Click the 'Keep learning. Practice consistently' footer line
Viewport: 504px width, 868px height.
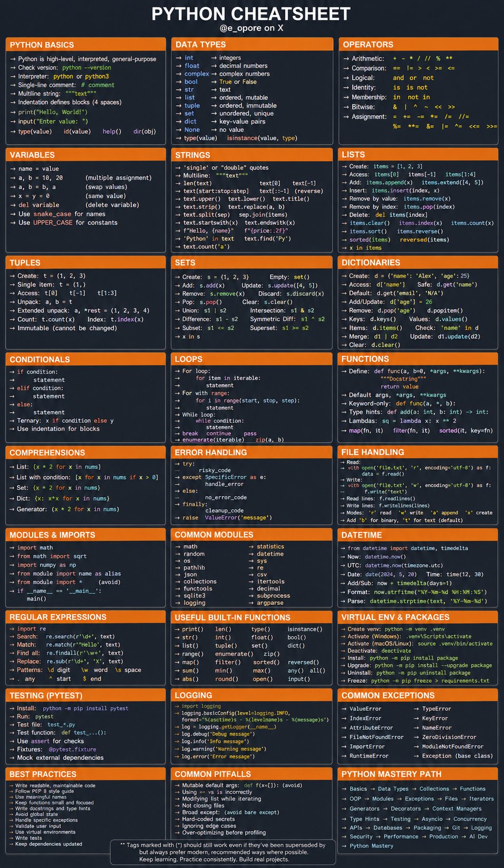pyautogui.click(x=214, y=860)
